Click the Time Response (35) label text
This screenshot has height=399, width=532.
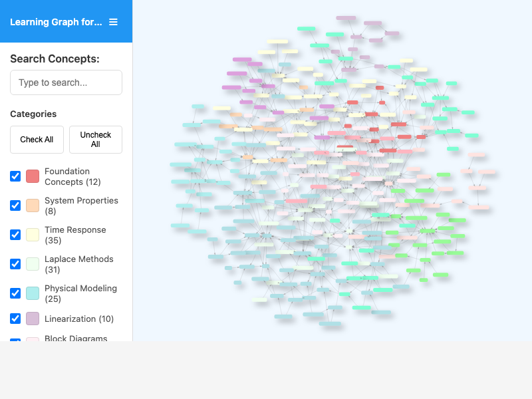(74, 235)
